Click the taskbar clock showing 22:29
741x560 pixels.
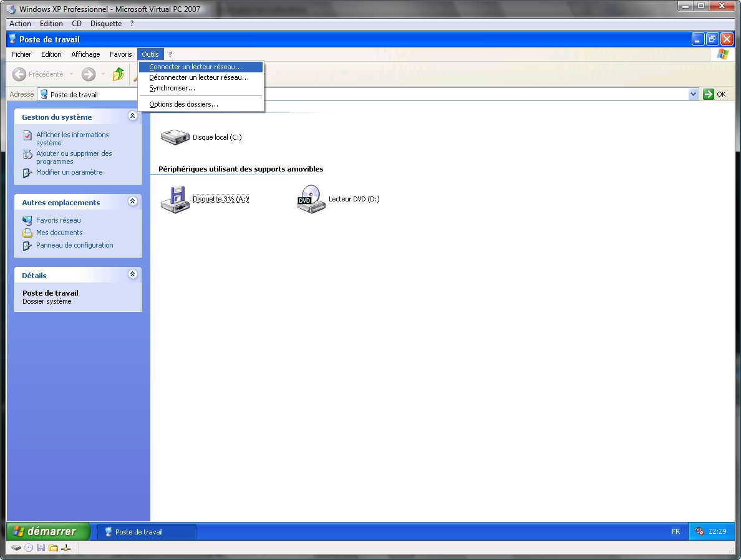click(717, 532)
